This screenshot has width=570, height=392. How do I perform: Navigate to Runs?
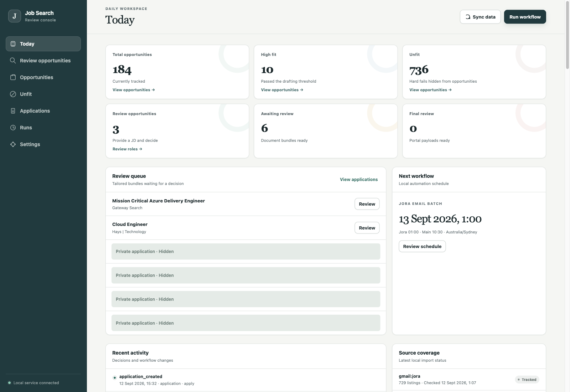coord(43,128)
